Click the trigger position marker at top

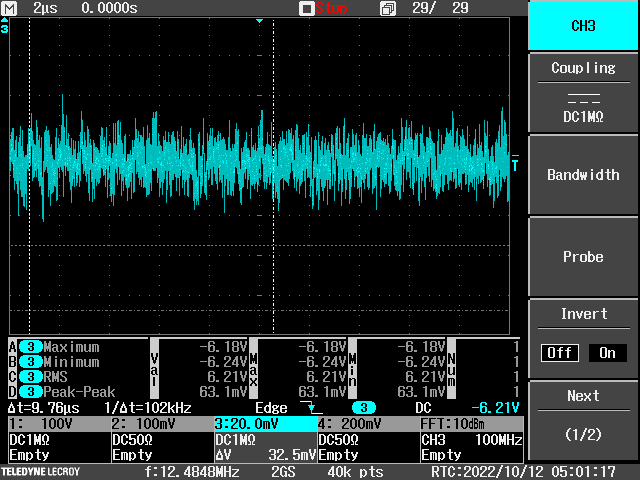tap(259, 21)
